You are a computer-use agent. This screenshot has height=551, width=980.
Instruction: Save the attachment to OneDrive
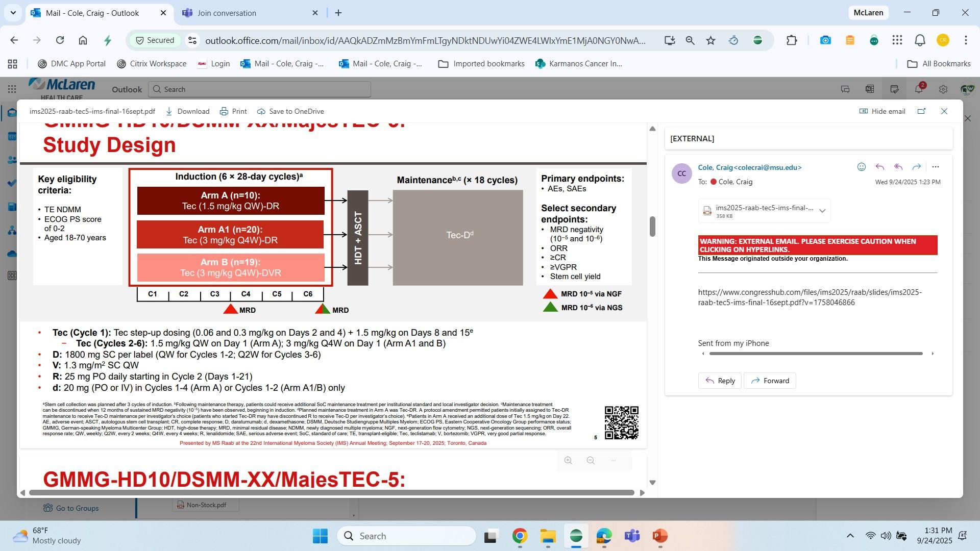(290, 111)
